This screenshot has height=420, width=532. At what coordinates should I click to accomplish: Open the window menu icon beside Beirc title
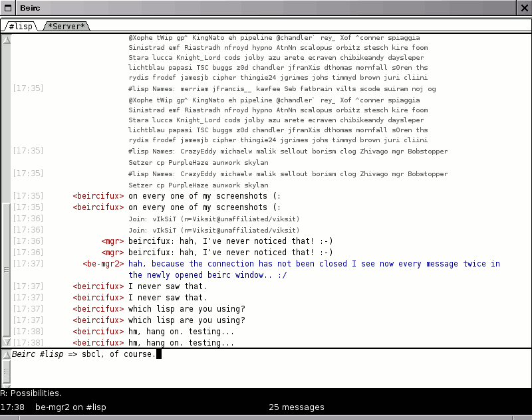pyautogui.click(x=8, y=8)
